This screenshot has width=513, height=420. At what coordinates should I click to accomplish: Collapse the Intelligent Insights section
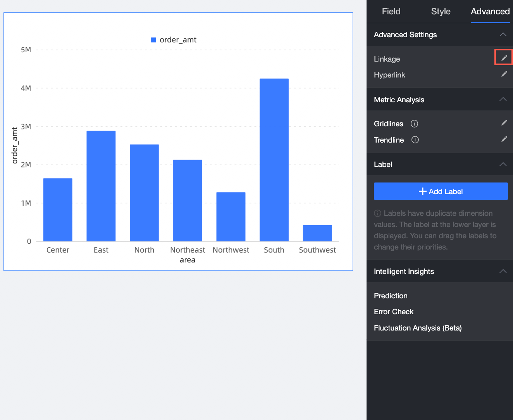(x=503, y=271)
